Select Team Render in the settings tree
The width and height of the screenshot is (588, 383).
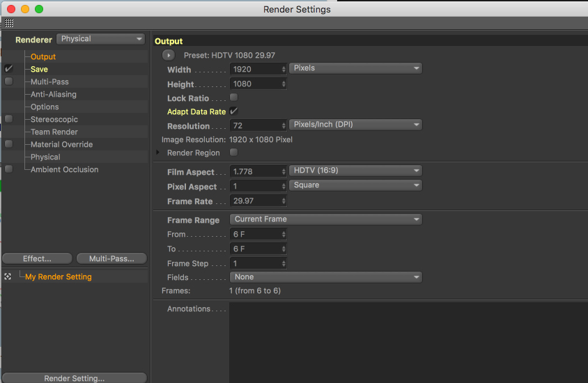point(54,132)
